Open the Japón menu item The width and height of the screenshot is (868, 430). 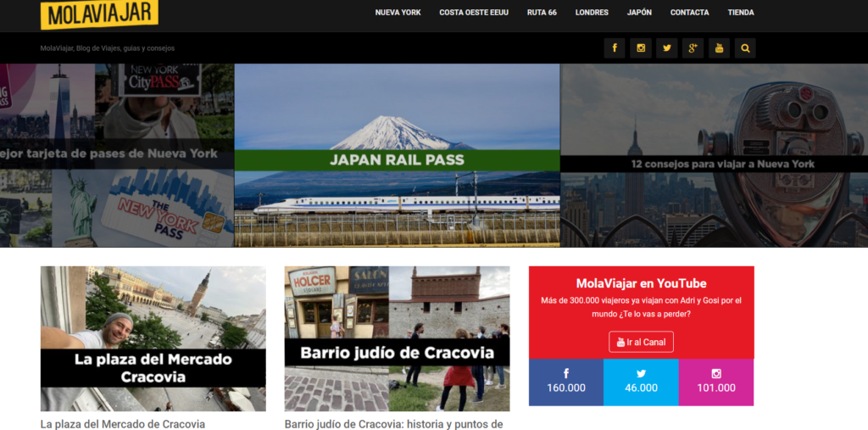point(639,12)
